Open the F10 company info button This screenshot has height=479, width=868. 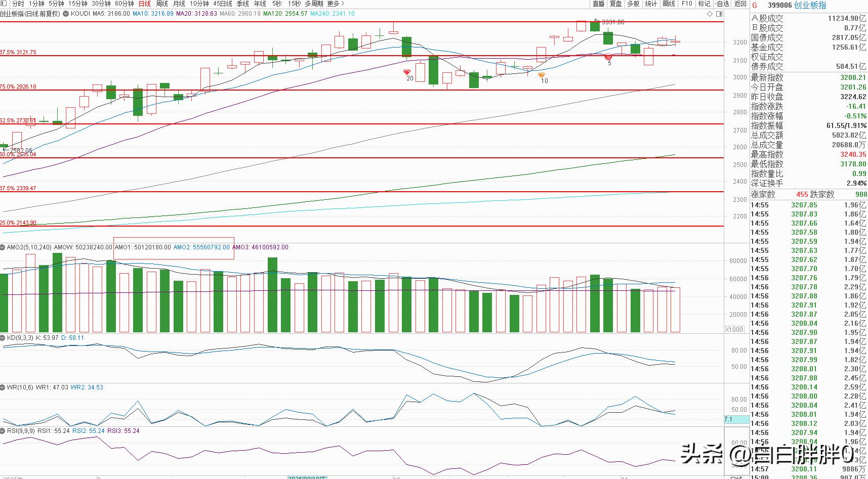687,4
